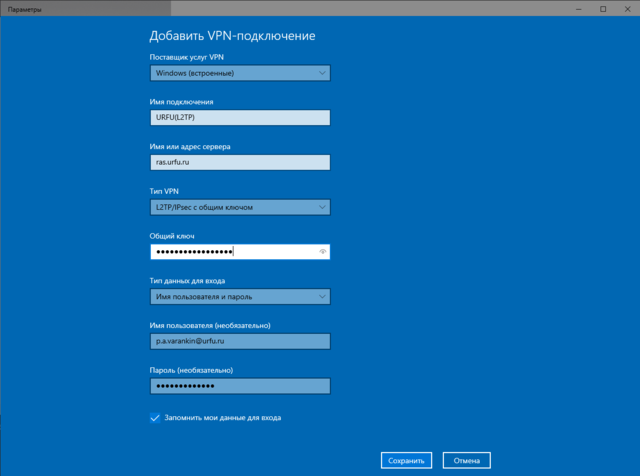Click the Поставщик услуг VPN label
The width and height of the screenshot is (640, 476).
point(187,57)
